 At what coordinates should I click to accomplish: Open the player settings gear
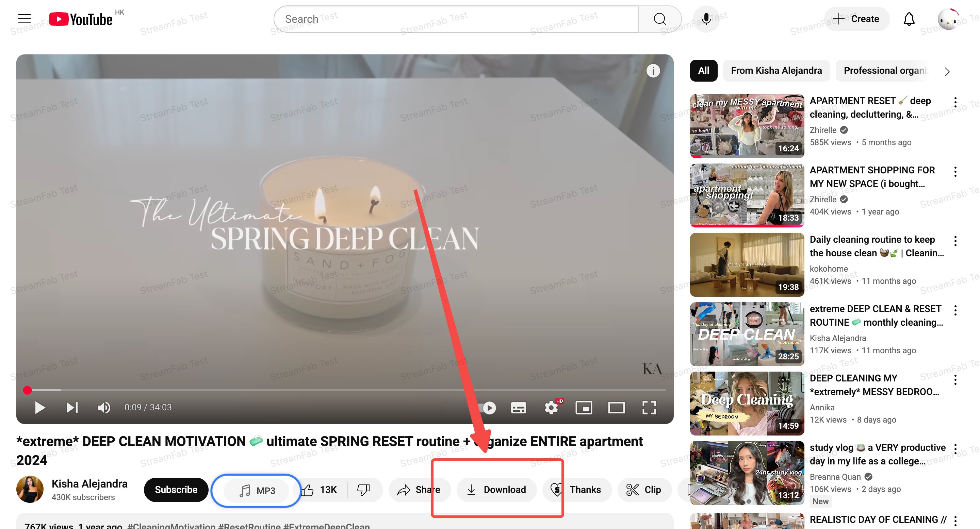point(551,408)
